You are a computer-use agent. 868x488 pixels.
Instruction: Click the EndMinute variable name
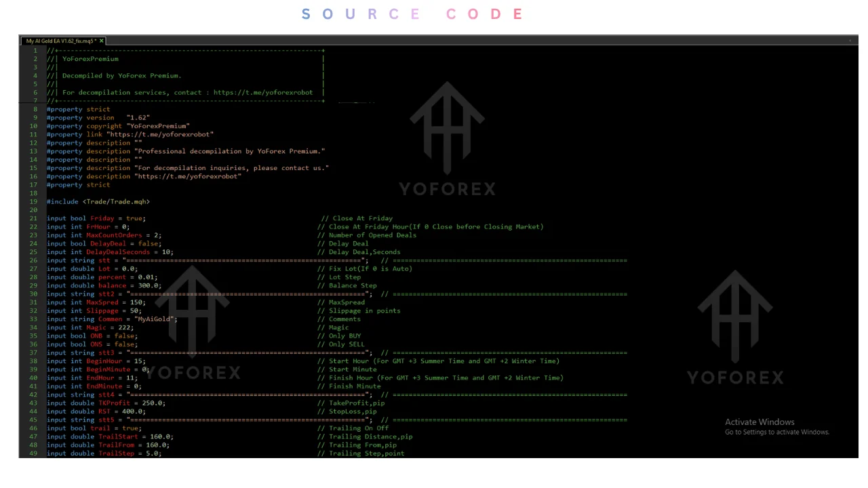click(x=104, y=386)
